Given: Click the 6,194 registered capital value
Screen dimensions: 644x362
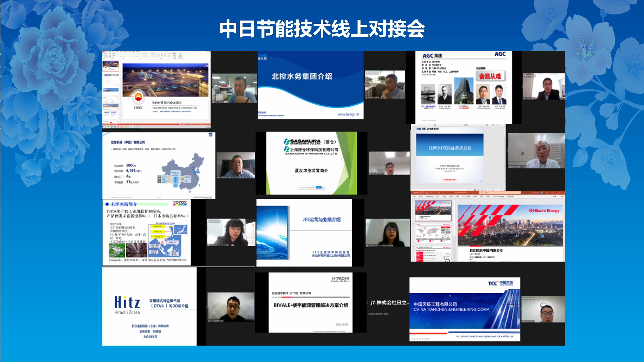Looking at the screenshot, I should [x=131, y=171].
